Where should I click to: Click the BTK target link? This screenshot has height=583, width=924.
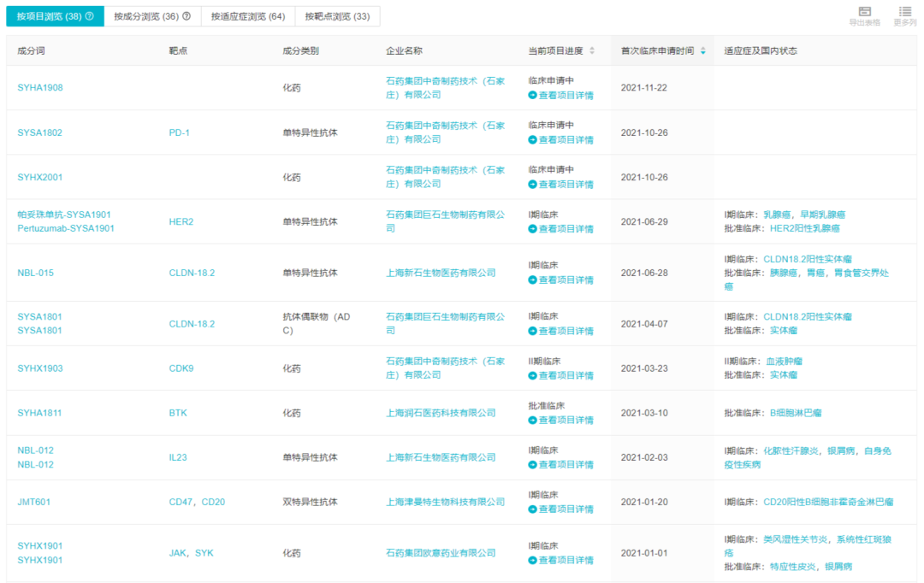pos(178,414)
